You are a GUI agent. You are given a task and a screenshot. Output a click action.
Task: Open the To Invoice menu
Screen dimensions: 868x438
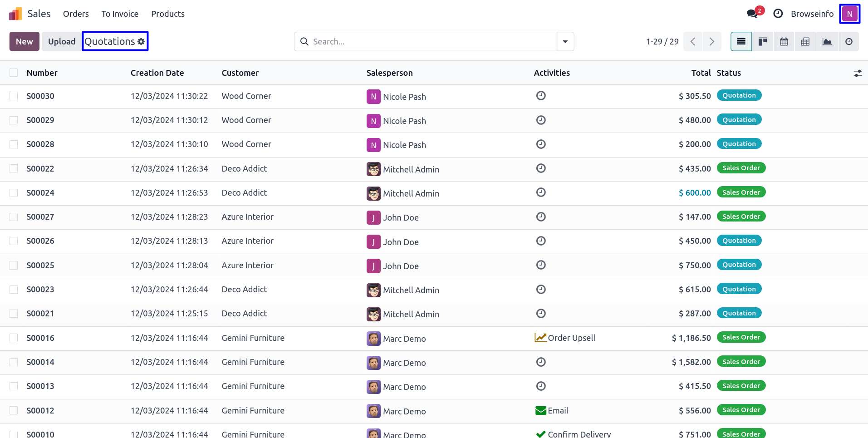[120, 14]
